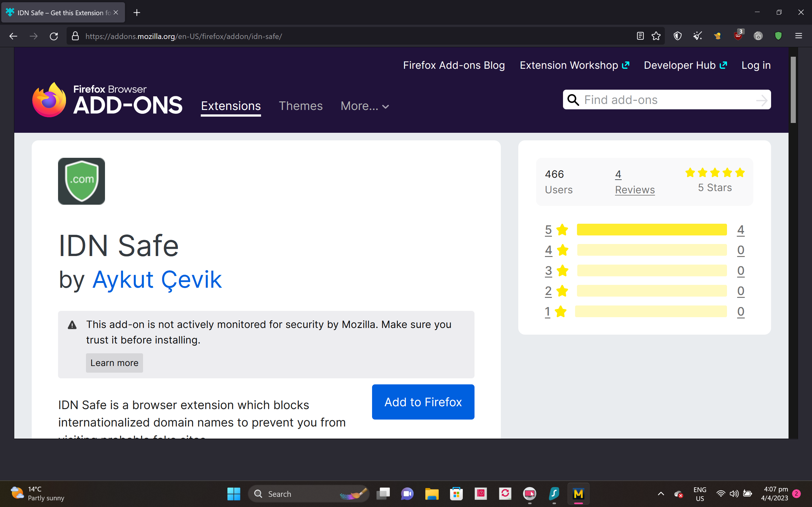
Task: Click the Add to Firefox button
Action: click(x=423, y=402)
